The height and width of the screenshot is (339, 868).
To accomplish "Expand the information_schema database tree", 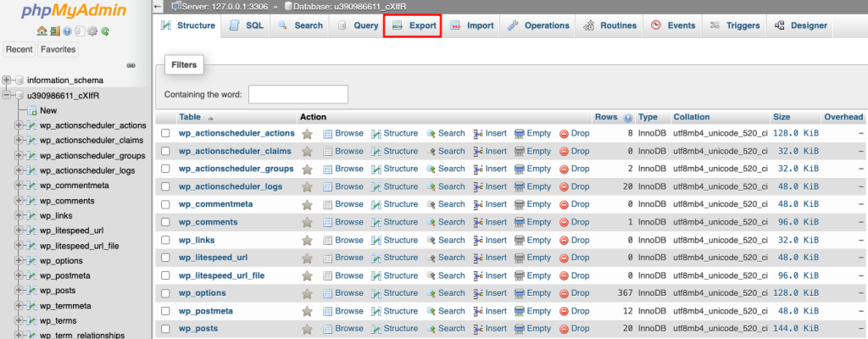I will point(7,81).
